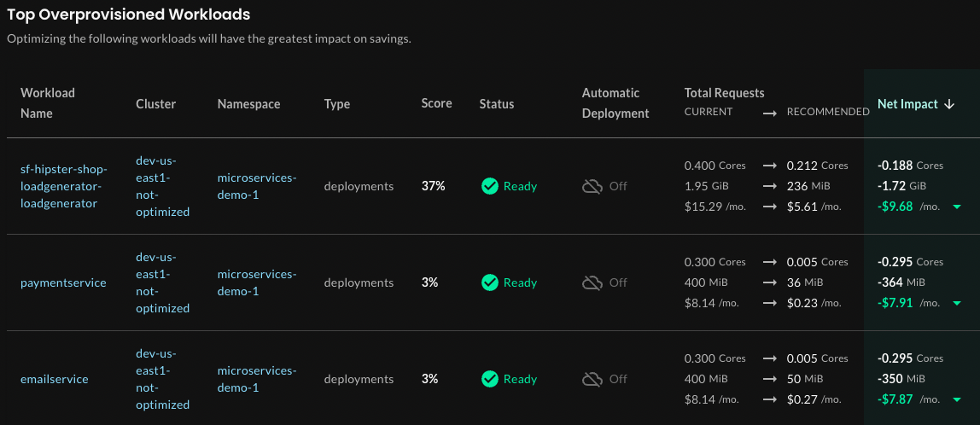The height and width of the screenshot is (425, 980).
Task: Expand the -$7.91 /mo. net impact dropdown
Action: pos(956,303)
